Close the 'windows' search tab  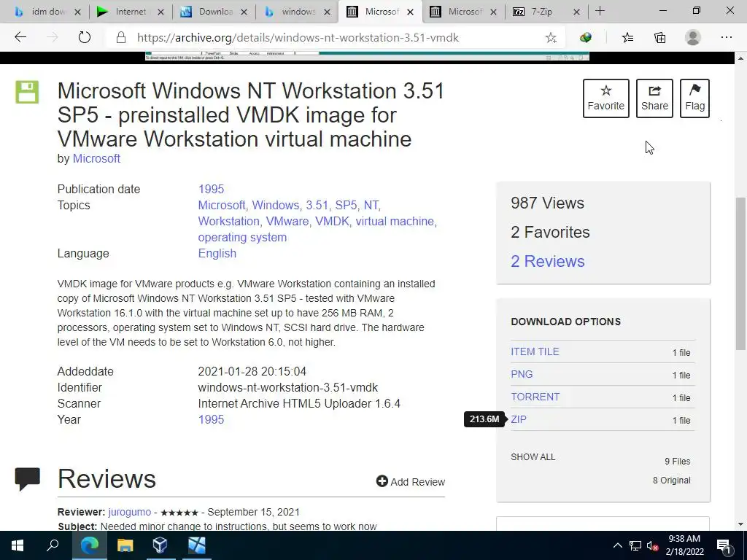[x=327, y=12]
